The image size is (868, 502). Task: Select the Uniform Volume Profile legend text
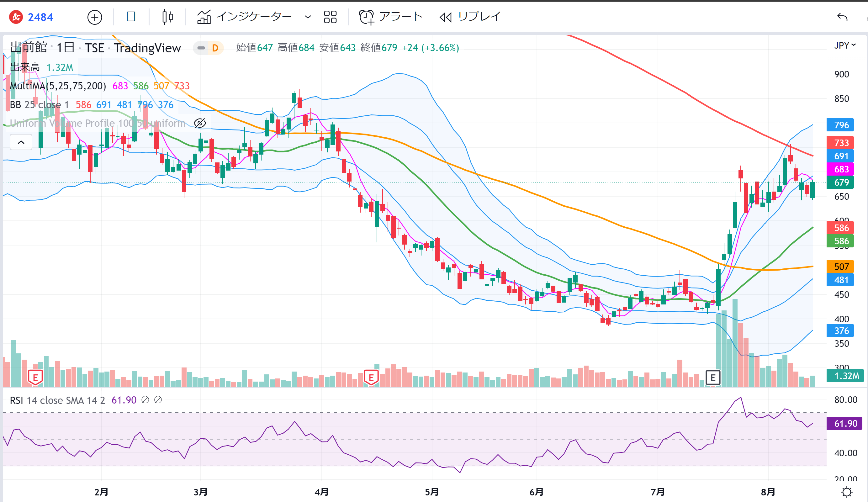[98, 123]
